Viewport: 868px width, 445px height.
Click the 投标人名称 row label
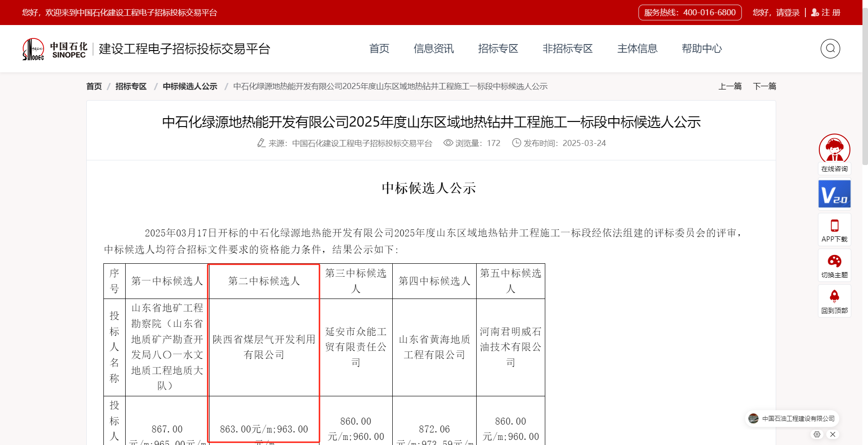(x=115, y=347)
